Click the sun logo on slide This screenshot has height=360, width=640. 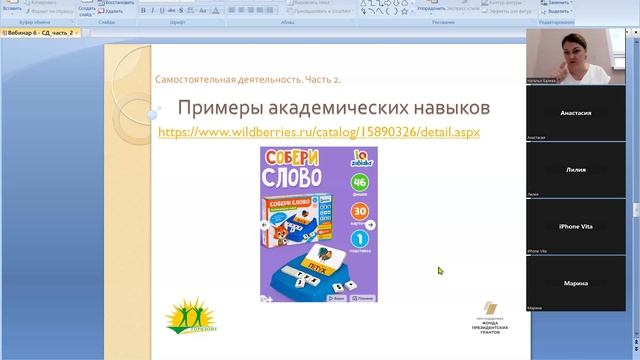click(x=191, y=316)
